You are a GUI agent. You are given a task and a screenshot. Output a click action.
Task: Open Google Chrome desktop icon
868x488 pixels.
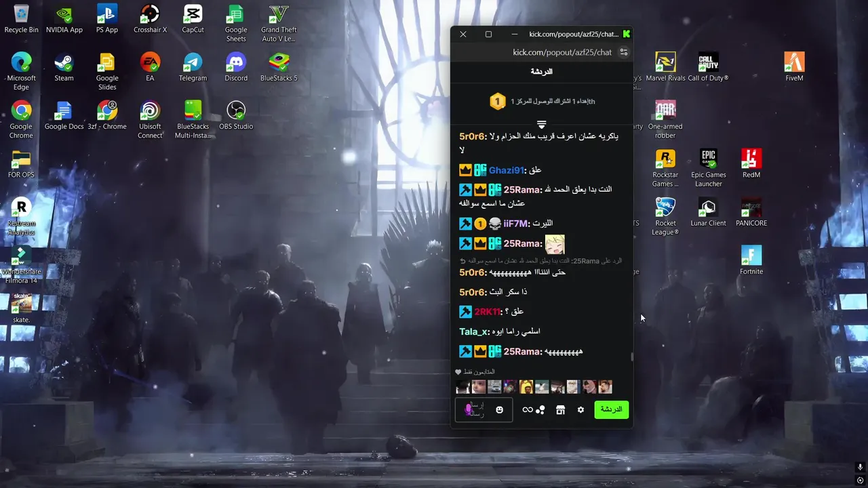(x=21, y=120)
